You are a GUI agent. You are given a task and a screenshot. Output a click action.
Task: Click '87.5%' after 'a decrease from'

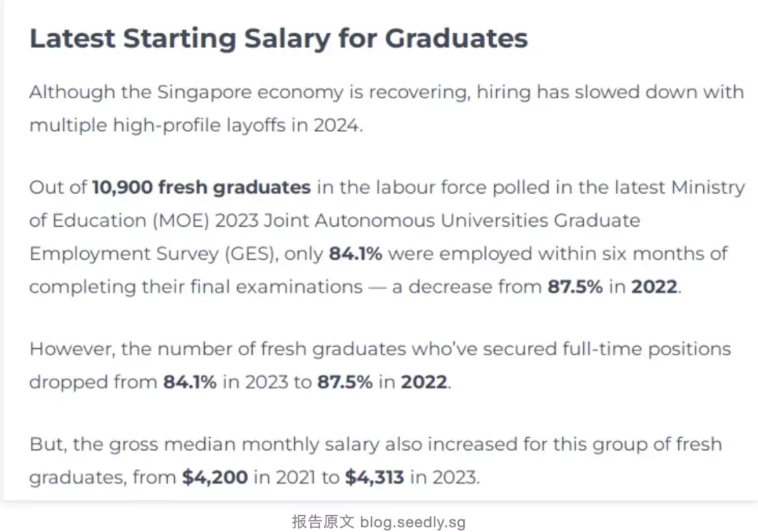pos(575,286)
